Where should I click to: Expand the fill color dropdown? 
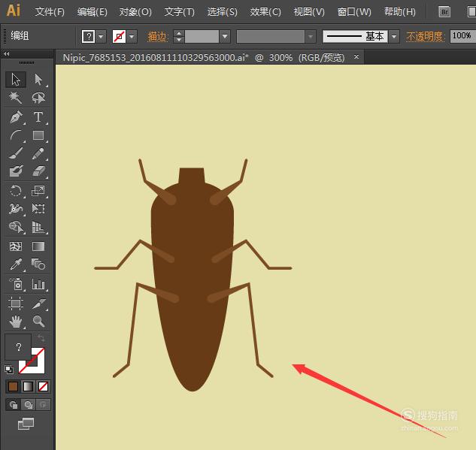tap(102, 36)
